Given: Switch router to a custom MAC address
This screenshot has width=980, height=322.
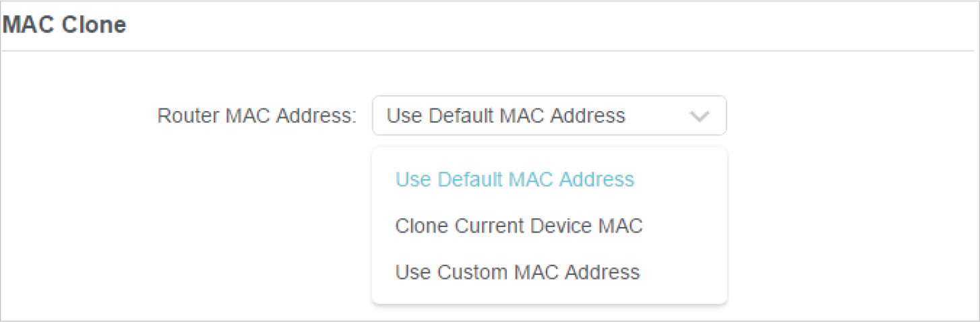Looking at the screenshot, I should pyautogui.click(x=517, y=272).
